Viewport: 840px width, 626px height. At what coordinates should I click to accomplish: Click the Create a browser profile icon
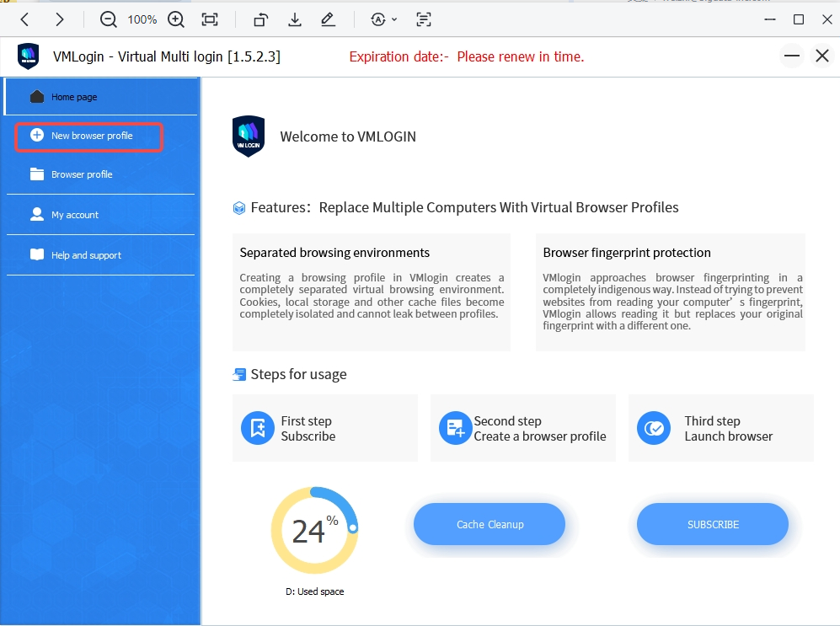click(455, 428)
